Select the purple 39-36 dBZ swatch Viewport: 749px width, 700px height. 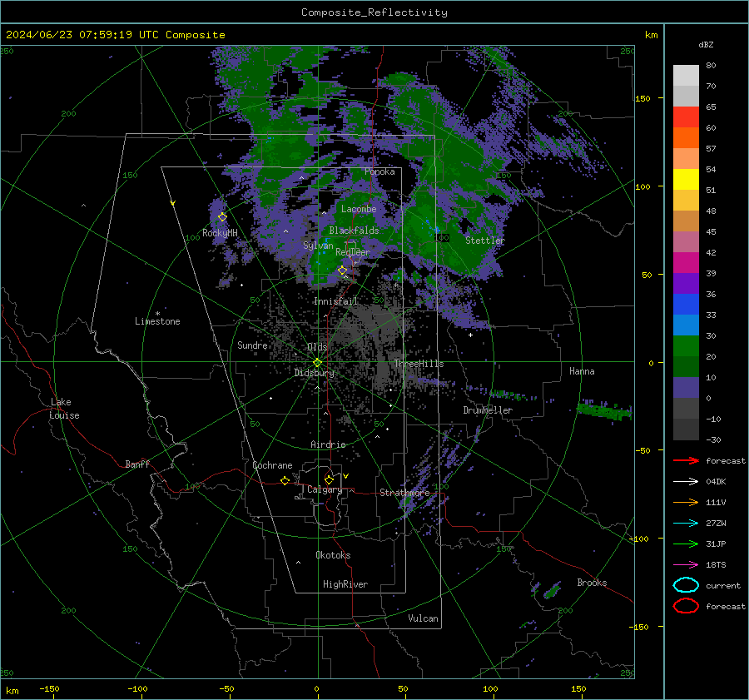[686, 283]
